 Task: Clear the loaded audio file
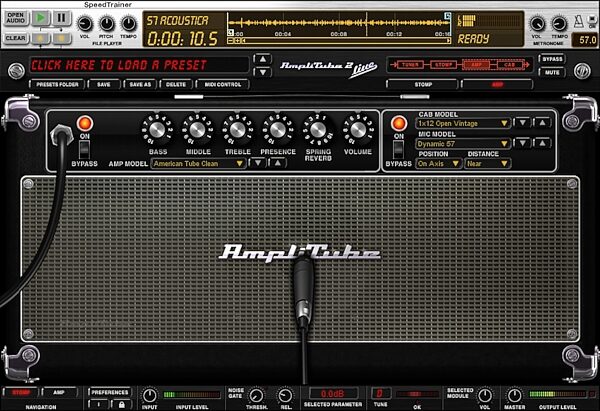pyautogui.click(x=16, y=38)
